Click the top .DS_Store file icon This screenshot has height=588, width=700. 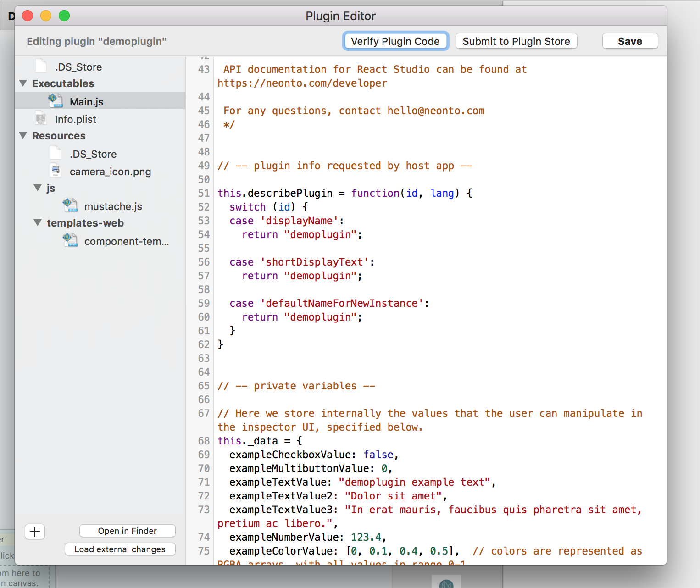point(41,66)
